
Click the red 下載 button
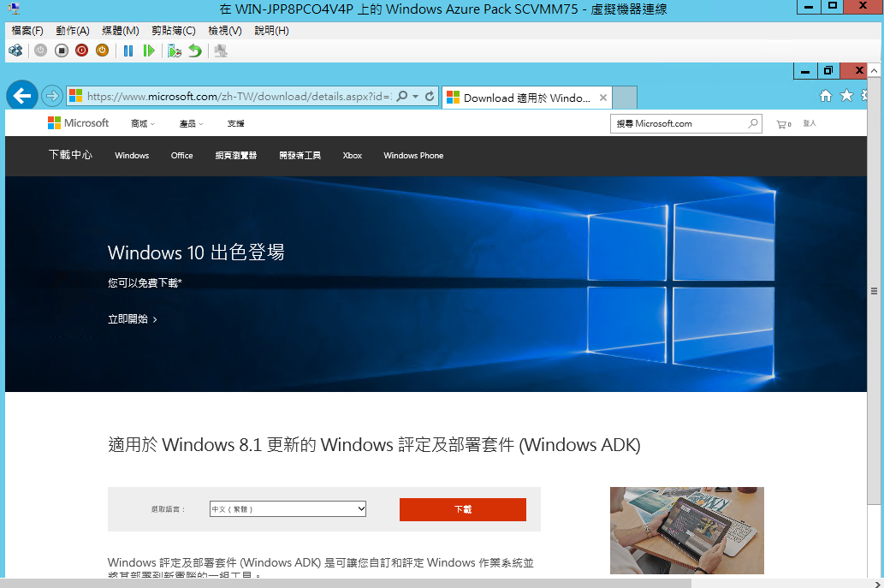coord(463,509)
